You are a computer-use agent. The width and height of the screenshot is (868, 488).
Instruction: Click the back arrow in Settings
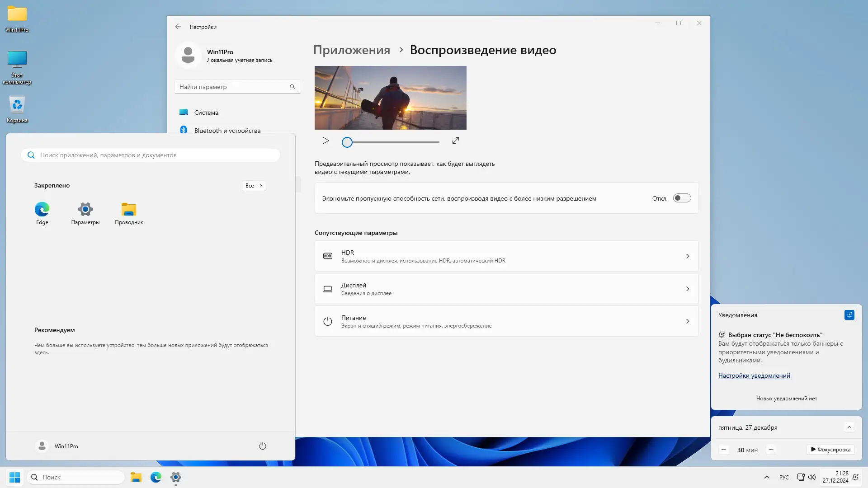178,27
